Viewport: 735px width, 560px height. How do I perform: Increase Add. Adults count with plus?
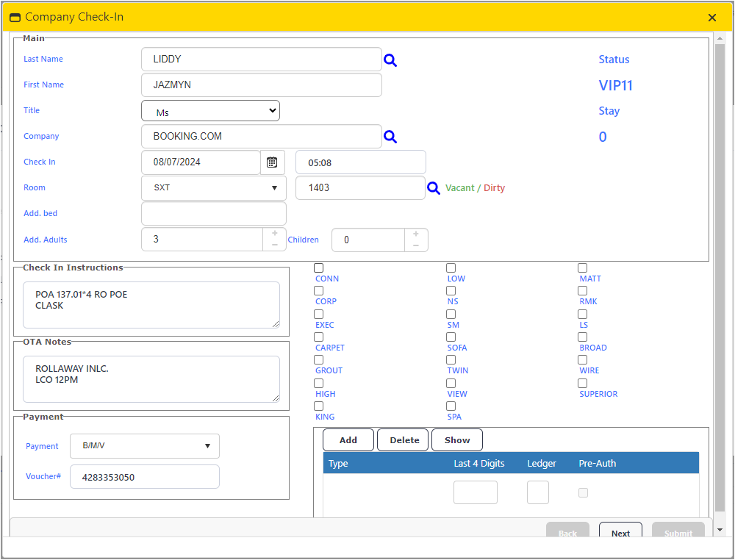pos(275,234)
